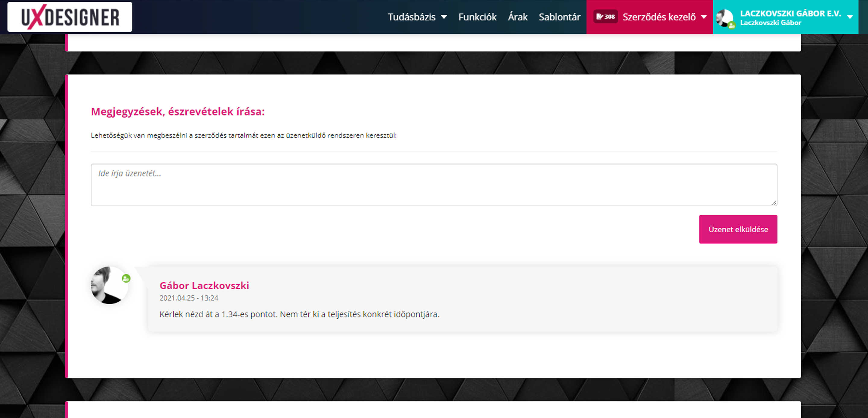
Task: Click the UX Designer logo
Action: (x=70, y=17)
